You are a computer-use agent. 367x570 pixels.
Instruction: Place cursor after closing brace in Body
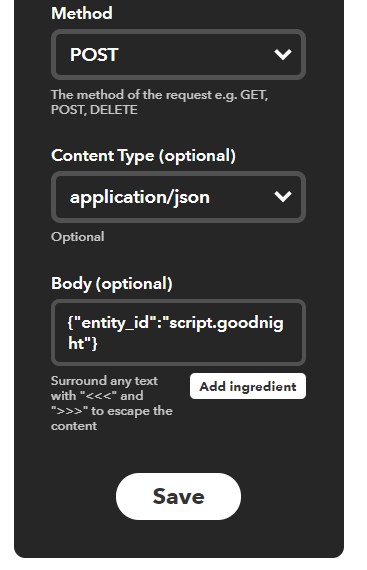tap(98, 343)
